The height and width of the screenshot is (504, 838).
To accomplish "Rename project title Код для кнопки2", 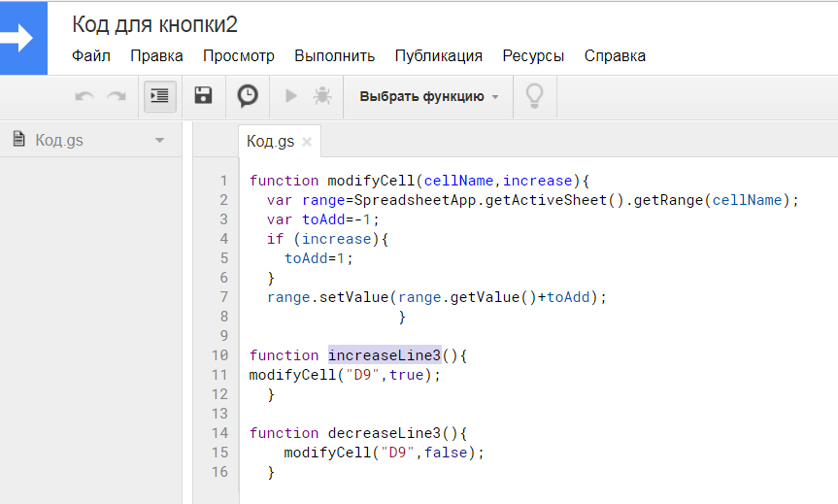I will click(x=155, y=25).
